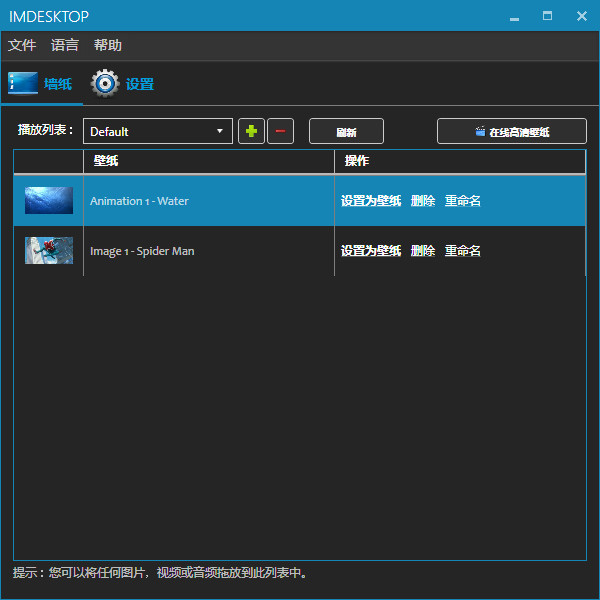Click the settings gear icon
600x600 pixels.
click(x=105, y=83)
